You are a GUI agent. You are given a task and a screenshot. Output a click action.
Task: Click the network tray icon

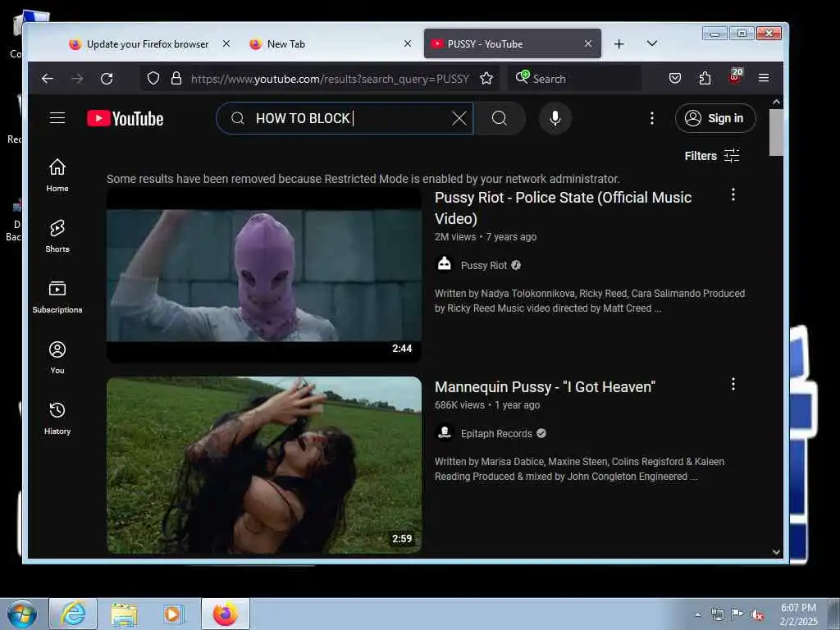click(717, 615)
